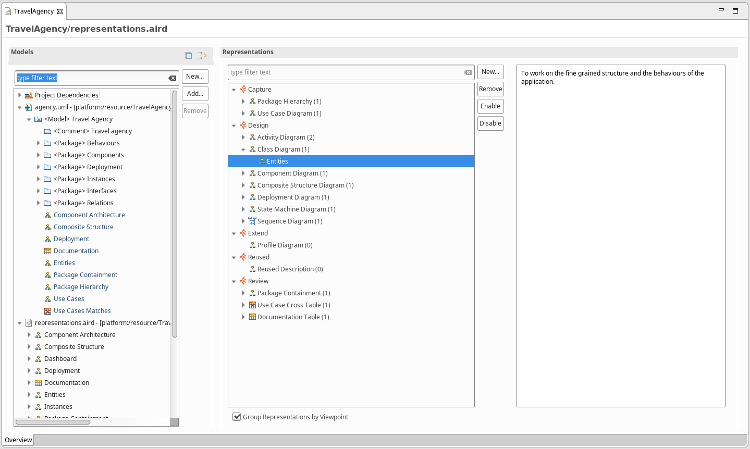This screenshot has height=449, width=750.
Task: Expand Package Hierarchy (1) node
Action: point(243,101)
